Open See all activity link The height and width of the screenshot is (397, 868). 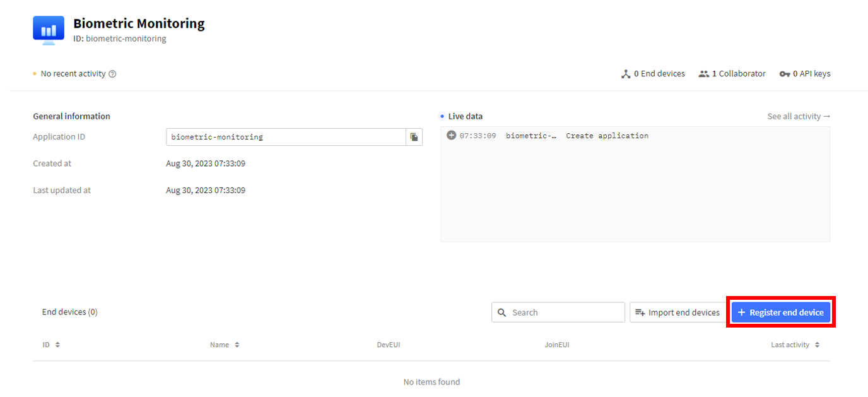(x=799, y=116)
